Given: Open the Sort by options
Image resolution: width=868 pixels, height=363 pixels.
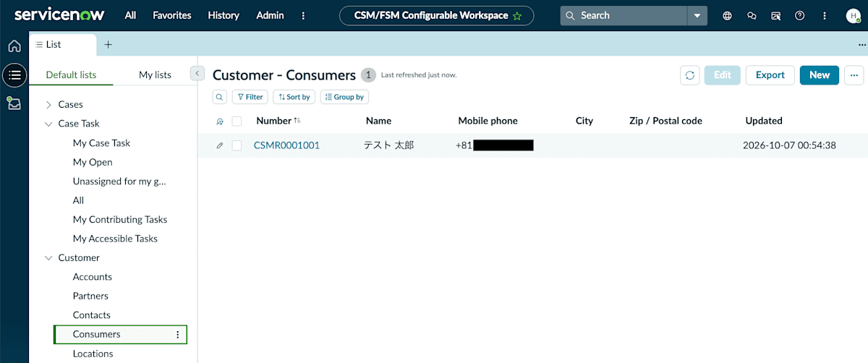Looking at the screenshot, I should (x=294, y=97).
